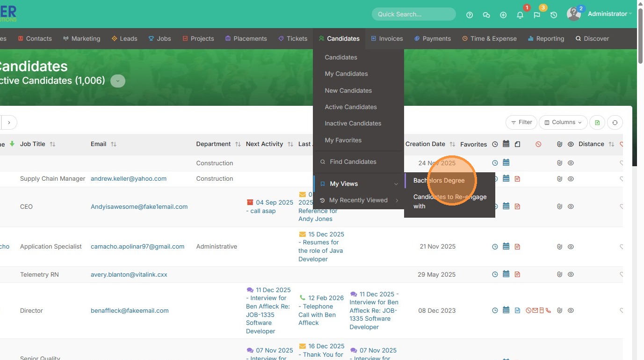Click the Quick Search field
The image size is (644, 360).
413,14
